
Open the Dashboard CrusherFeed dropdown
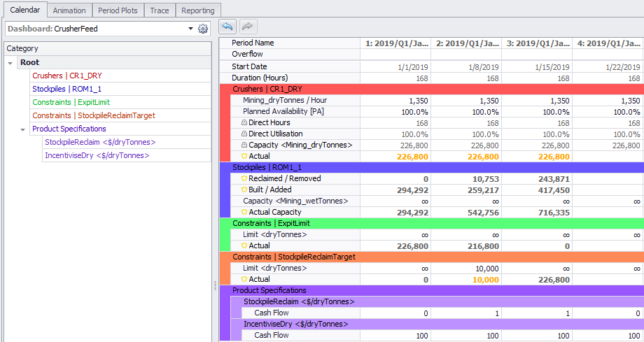(x=190, y=29)
